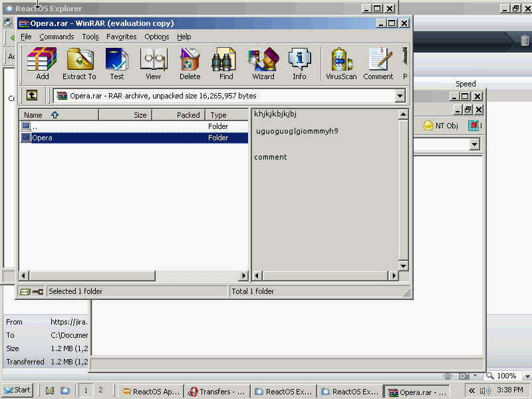This screenshot has width=532, height=399.
Task: Click the clock showing 3:38 PM
Action: pos(510,390)
